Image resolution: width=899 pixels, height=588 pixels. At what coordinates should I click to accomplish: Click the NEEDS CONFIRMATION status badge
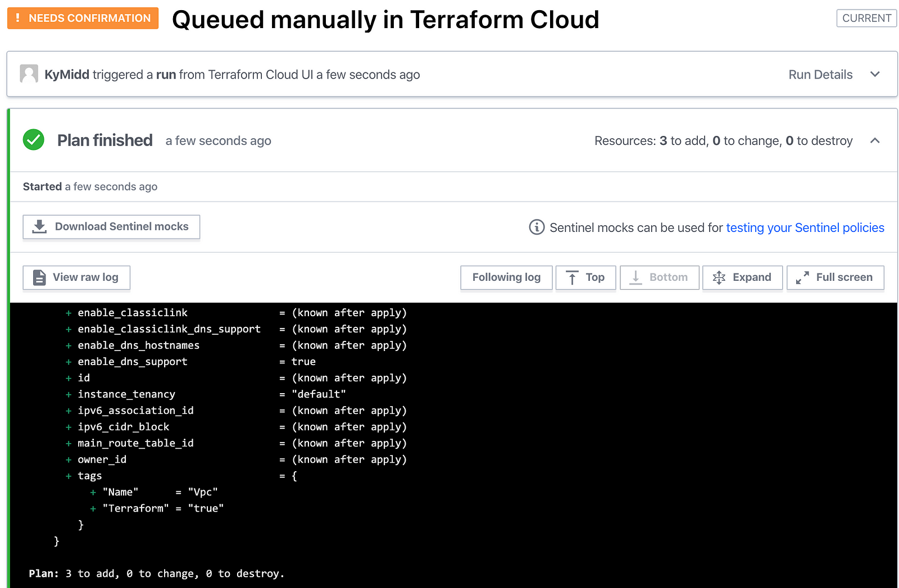[x=83, y=18]
